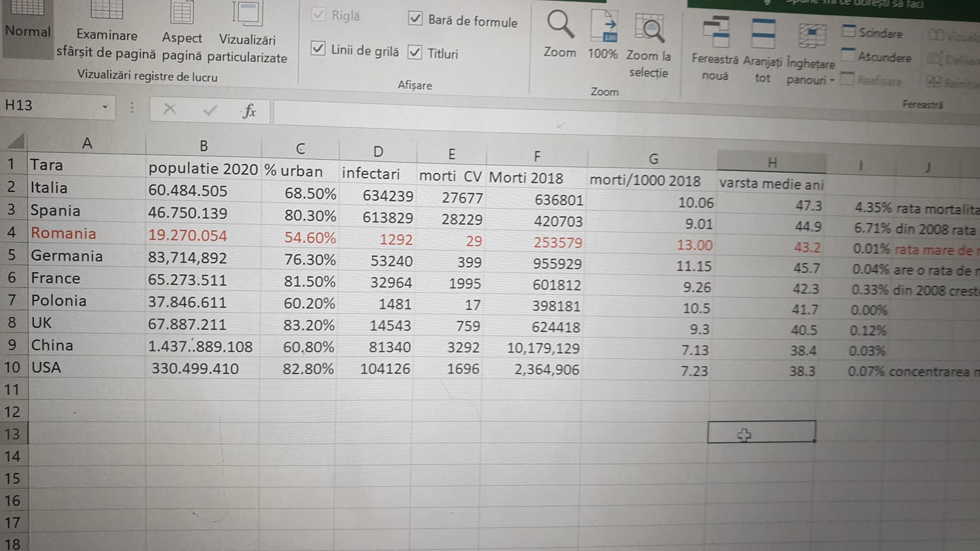This screenshot has height=551, width=980.
Task: Click the insert function fx button
Action: 249,111
